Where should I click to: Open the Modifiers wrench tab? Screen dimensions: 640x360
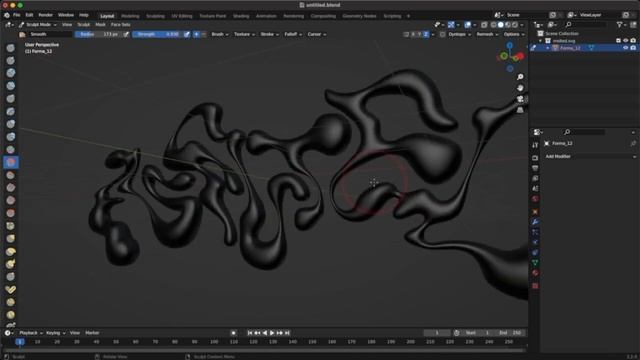[535, 222]
